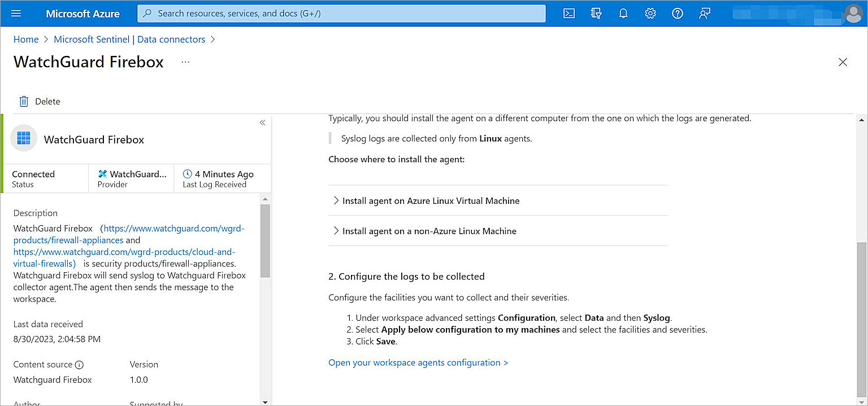Click the WatchGuard Firebox connector tile icon

(23, 137)
